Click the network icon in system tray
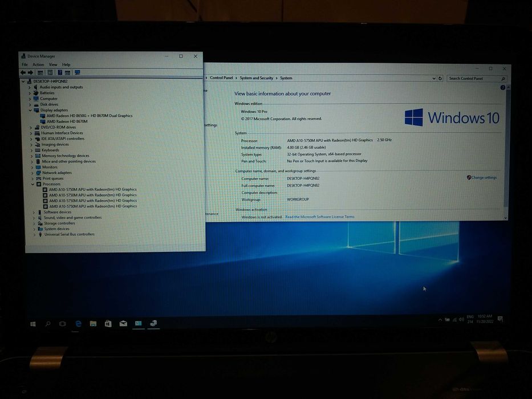The height and width of the screenshot is (399, 532). 454,320
